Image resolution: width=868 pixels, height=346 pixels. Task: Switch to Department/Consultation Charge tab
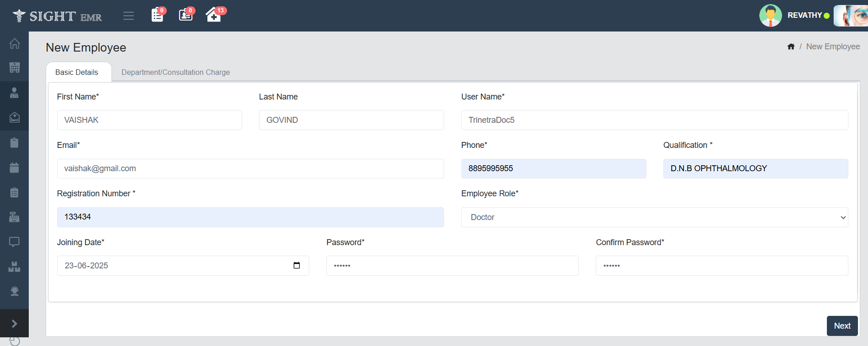coord(175,72)
